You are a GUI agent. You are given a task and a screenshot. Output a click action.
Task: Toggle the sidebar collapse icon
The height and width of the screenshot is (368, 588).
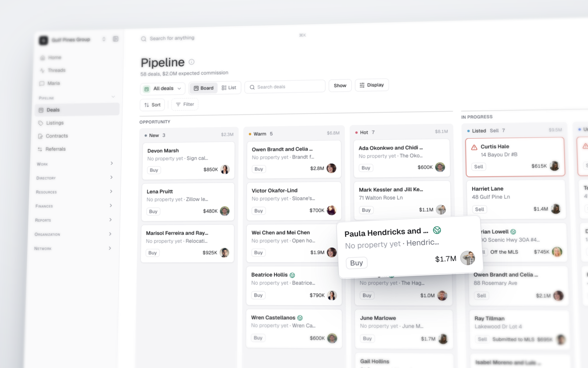pos(115,39)
